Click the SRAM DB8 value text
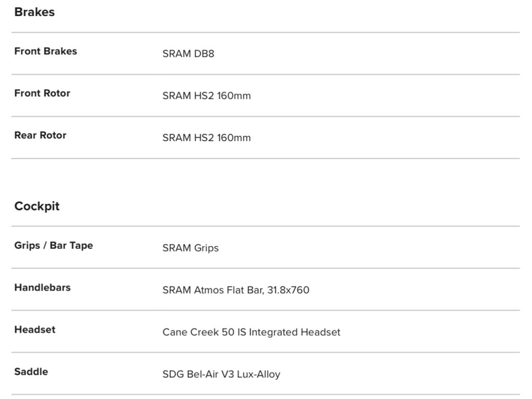Viewport: 532px width, 399px height. [188, 54]
